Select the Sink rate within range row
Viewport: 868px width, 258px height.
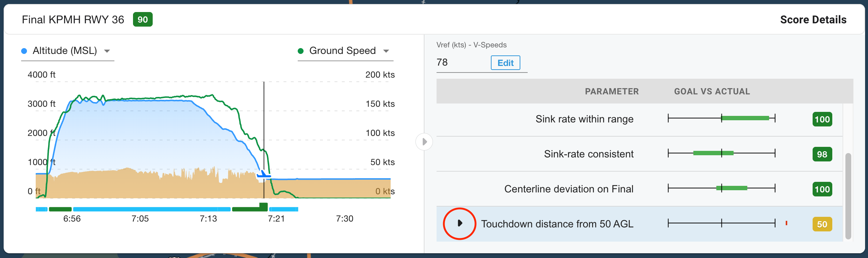[584, 119]
